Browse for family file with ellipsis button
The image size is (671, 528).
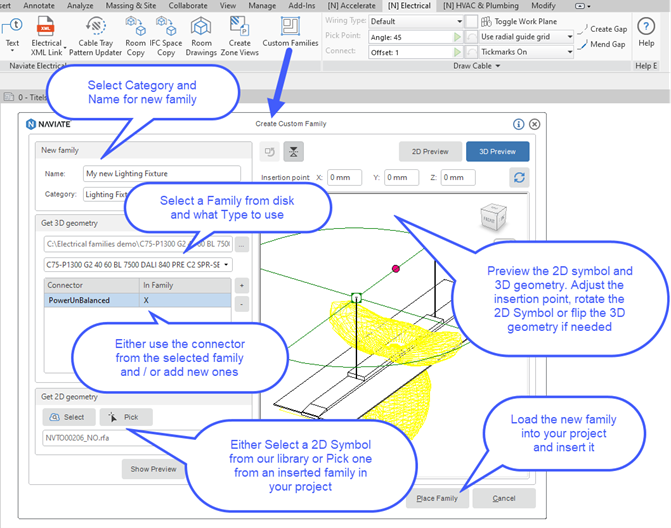pyautogui.click(x=242, y=245)
